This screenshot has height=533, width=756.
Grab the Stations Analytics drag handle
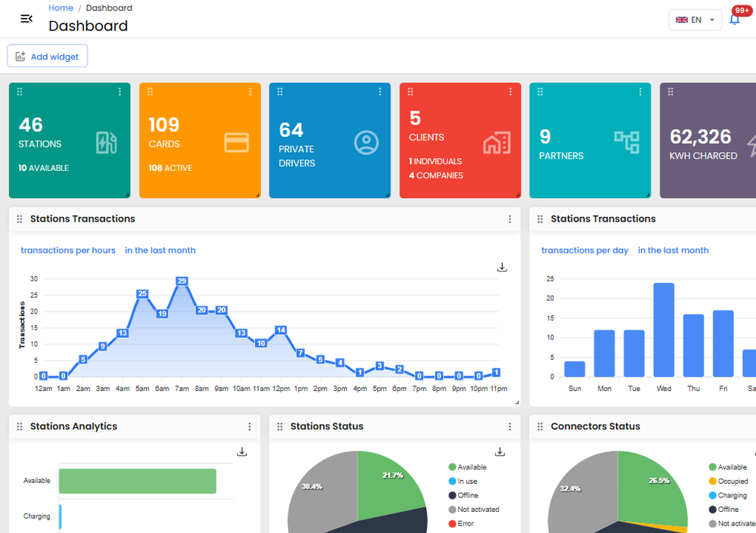point(20,426)
